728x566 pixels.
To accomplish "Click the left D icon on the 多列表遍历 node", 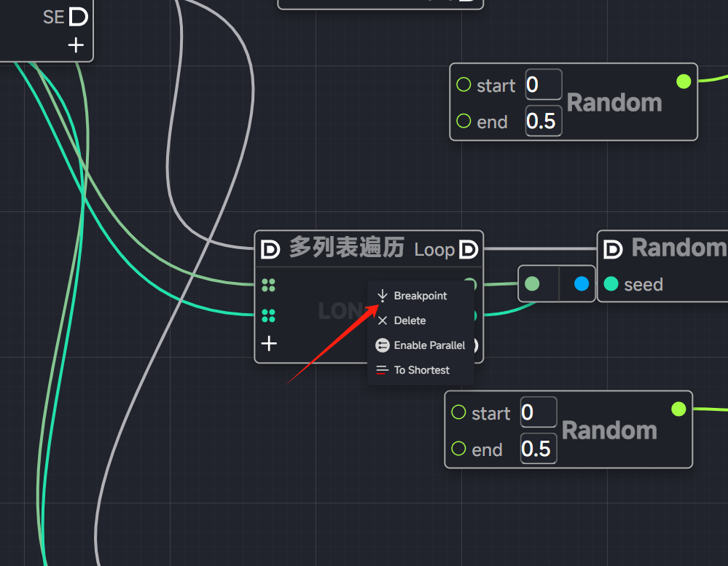I will 270,249.
